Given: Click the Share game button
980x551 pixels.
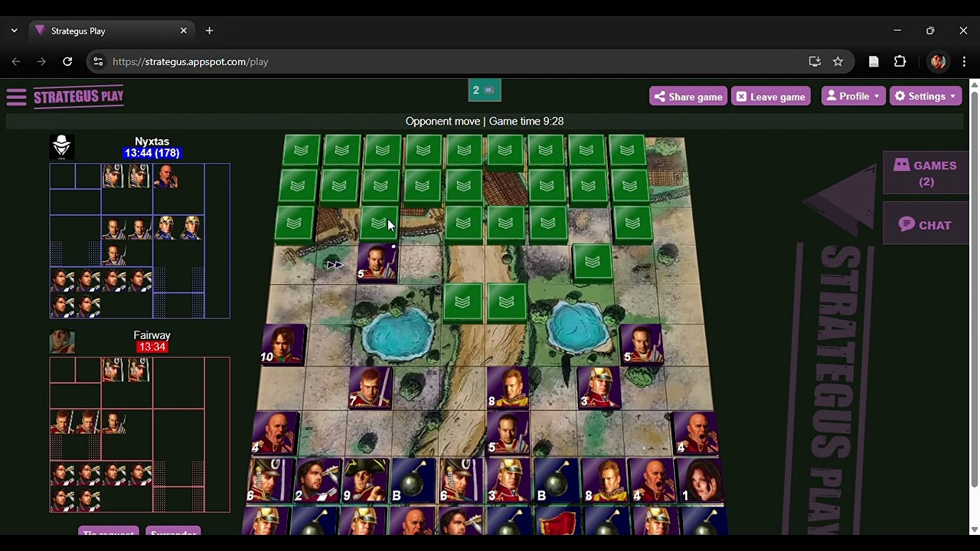Looking at the screenshot, I should tap(688, 96).
